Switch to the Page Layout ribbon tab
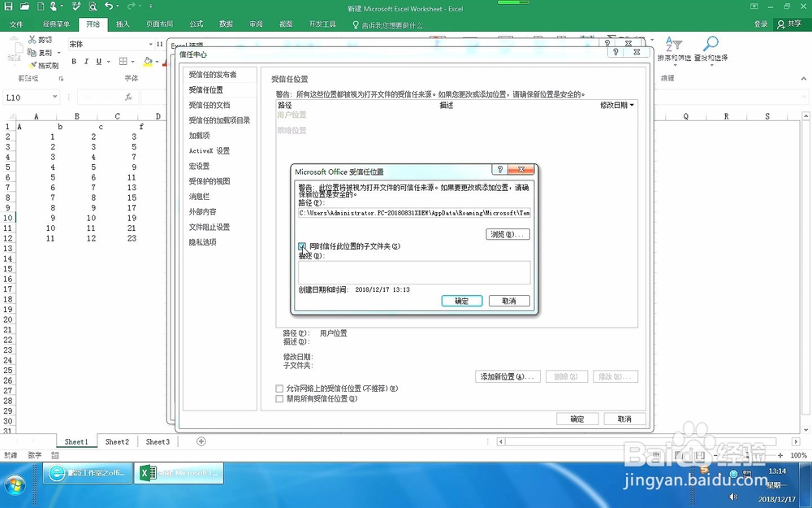This screenshot has width=812, height=508. click(x=159, y=24)
